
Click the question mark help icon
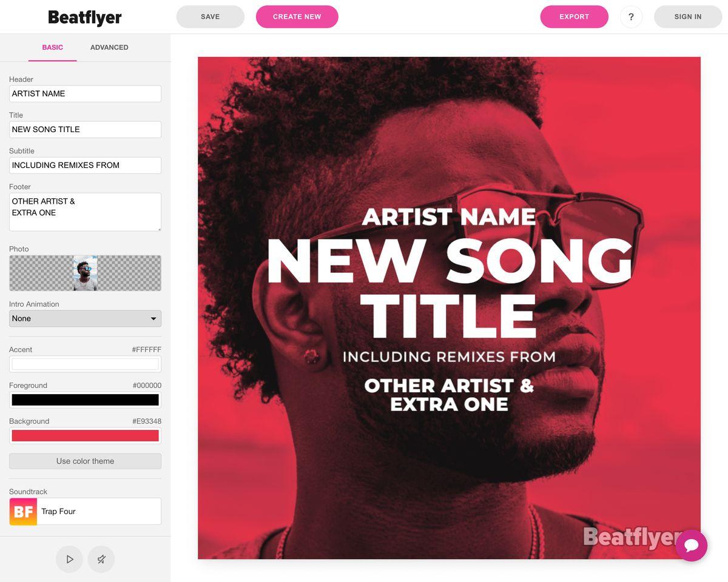(x=631, y=17)
